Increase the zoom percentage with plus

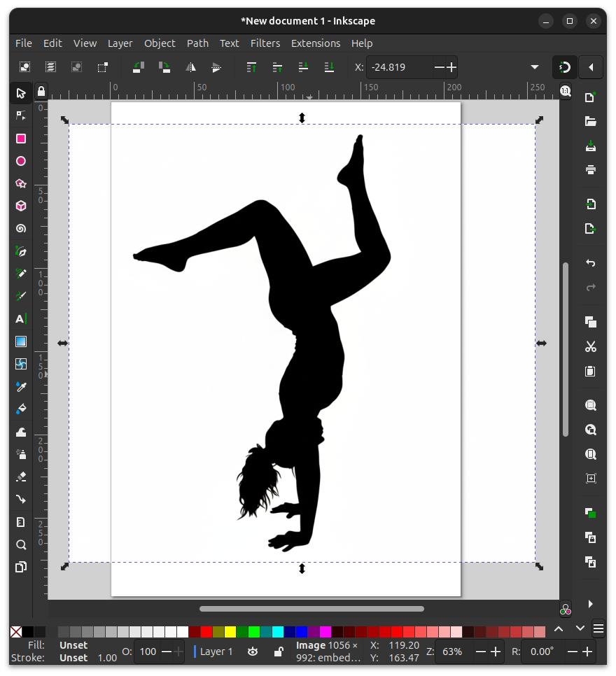496,652
